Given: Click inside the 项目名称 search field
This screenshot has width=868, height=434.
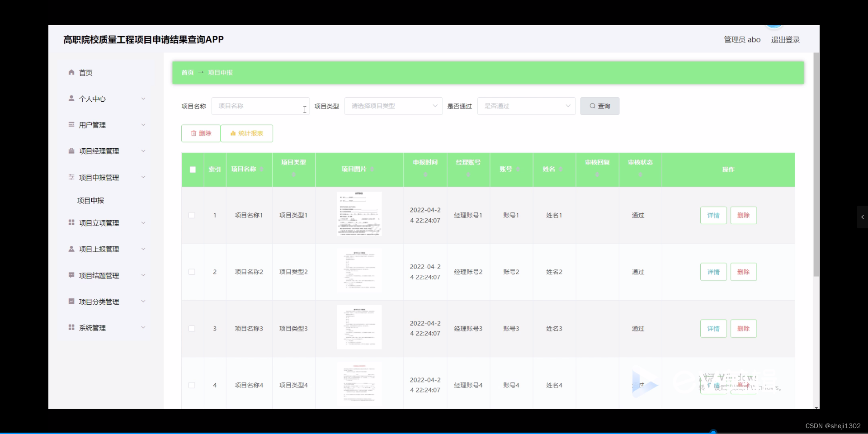Looking at the screenshot, I should pyautogui.click(x=260, y=106).
